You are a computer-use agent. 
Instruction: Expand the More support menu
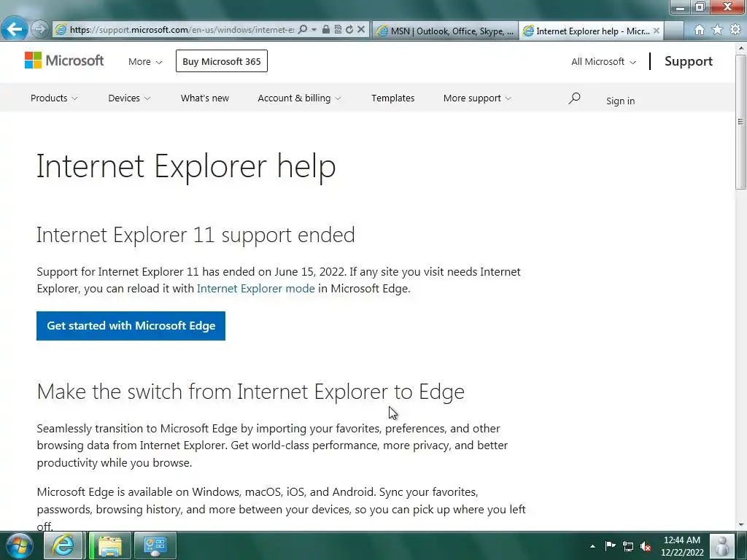click(477, 98)
